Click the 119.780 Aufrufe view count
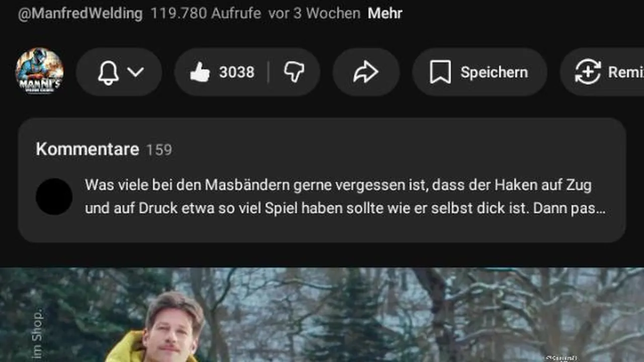This screenshot has height=362, width=644. pos(206,13)
